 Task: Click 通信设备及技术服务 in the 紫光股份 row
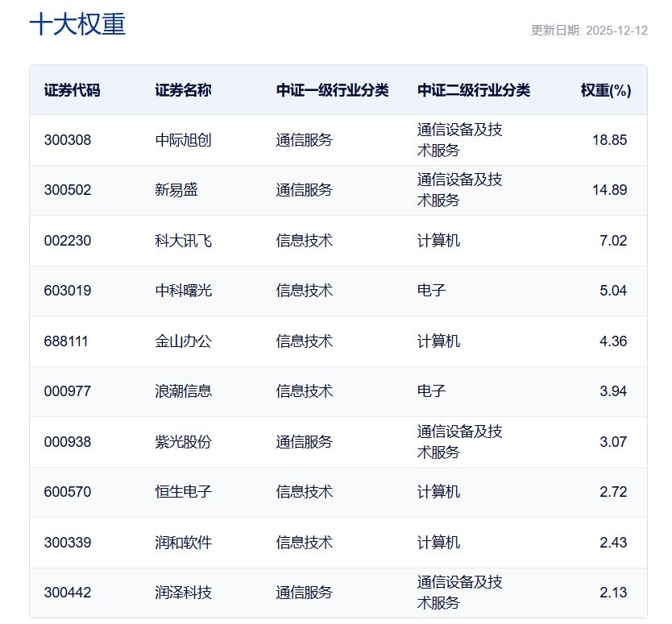[460, 442]
